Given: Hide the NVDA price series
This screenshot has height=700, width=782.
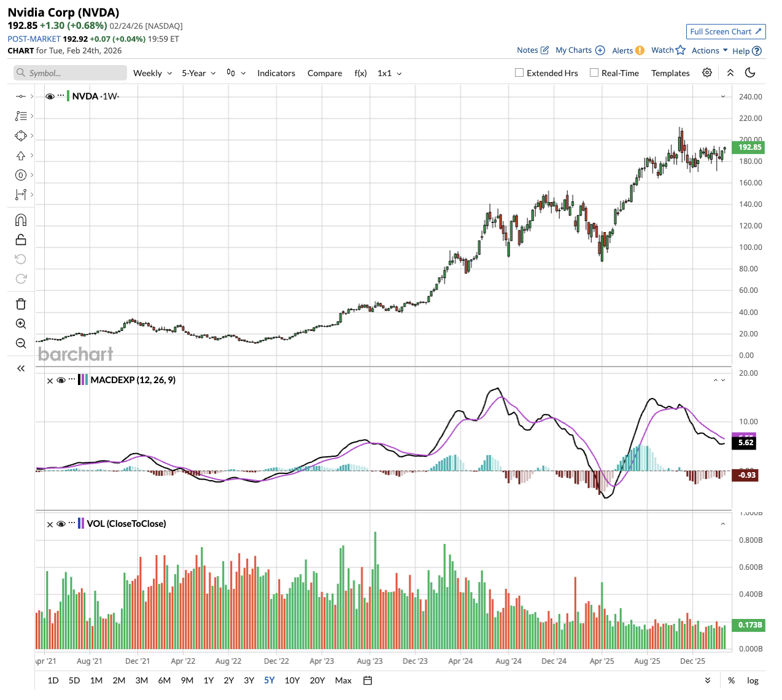Looking at the screenshot, I should pos(50,96).
